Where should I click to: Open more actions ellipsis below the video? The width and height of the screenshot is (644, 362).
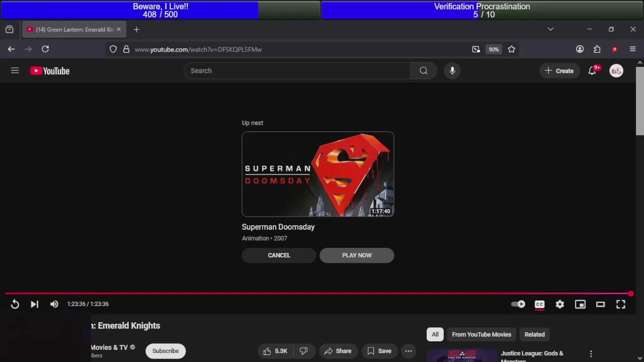point(409,351)
